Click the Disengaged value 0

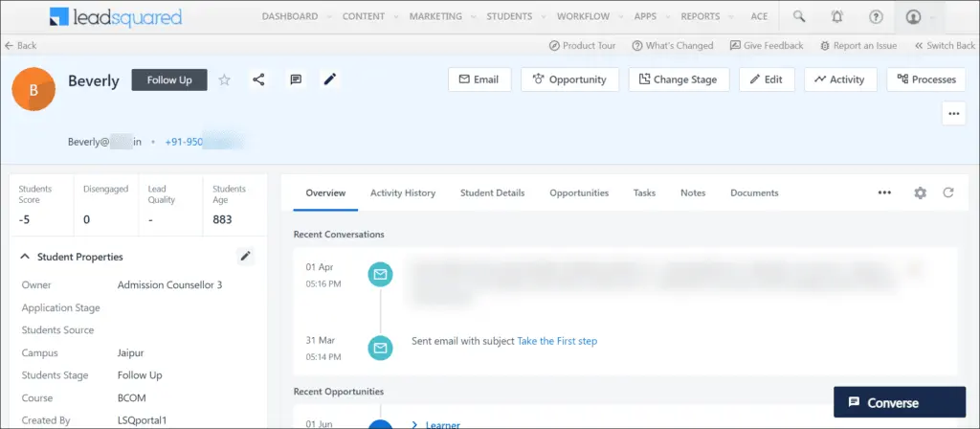click(x=87, y=219)
